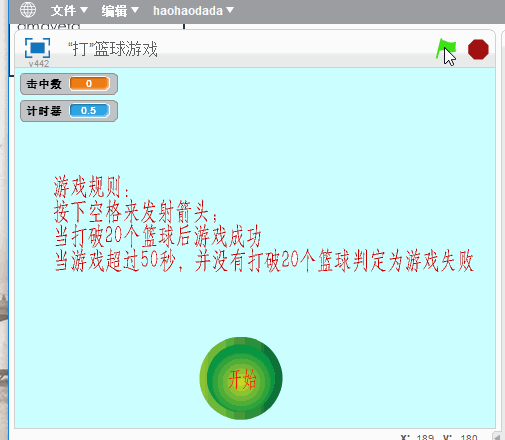Click the green 开始 start button
The width and height of the screenshot is (505, 440).
(241, 378)
